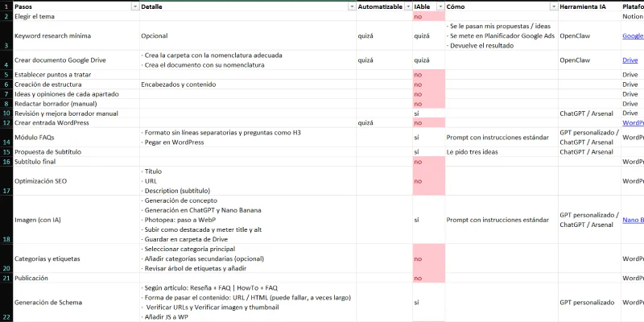The width and height of the screenshot is (644, 322).
Task: Select the Automatizable 'quizá' cell in the Crear entrada WordPress row
Action: (x=385, y=123)
